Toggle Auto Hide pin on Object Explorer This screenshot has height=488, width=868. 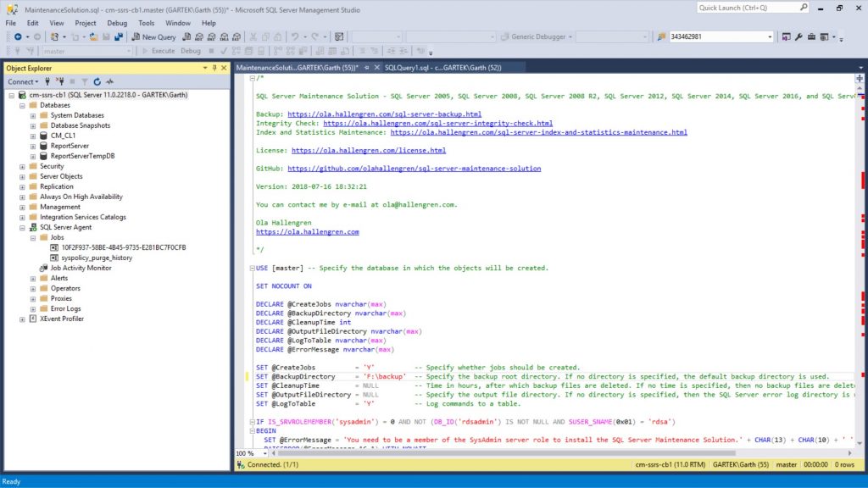coord(214,68)
